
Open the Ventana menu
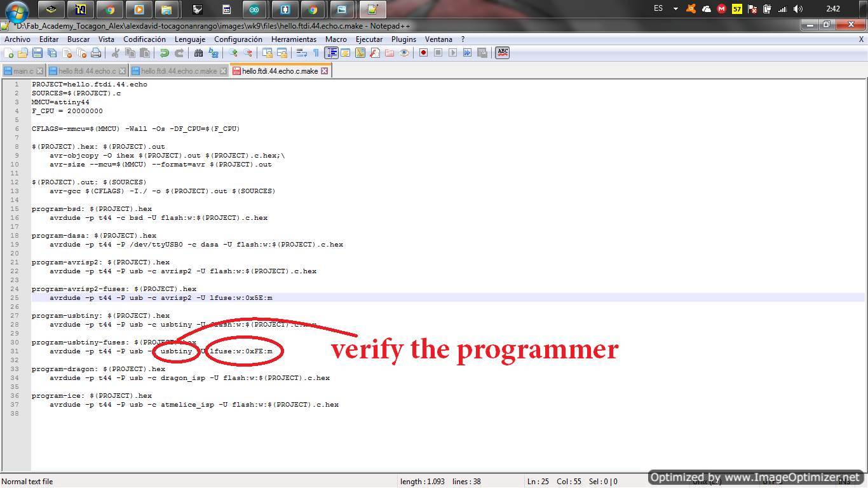pyautogui.click(x=438, y=39)
